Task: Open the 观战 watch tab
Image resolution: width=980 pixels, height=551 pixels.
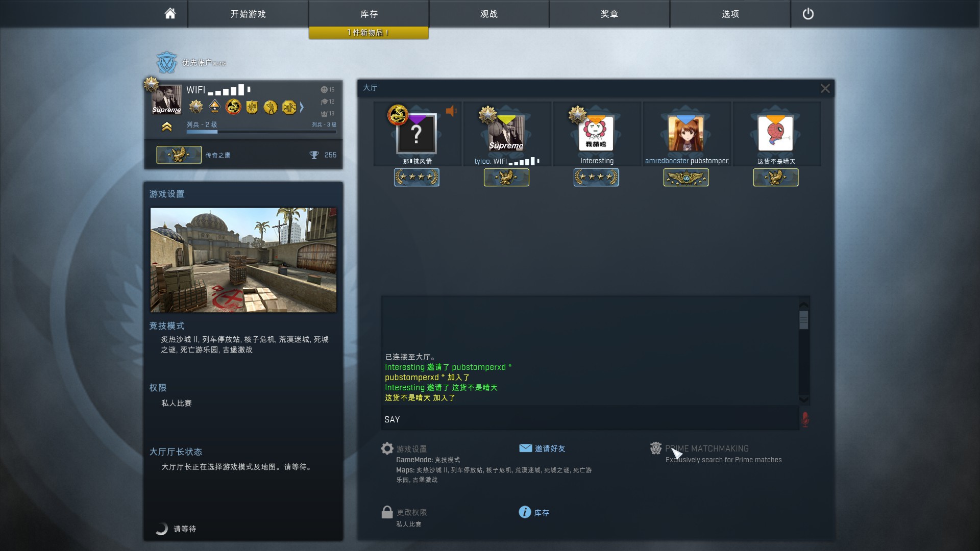Action: tap(489, 14)
